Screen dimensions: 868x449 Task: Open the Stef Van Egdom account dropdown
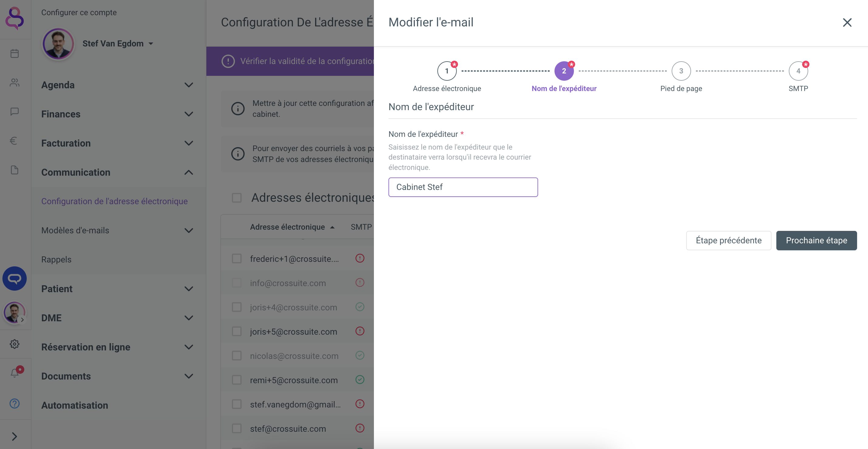pos(117,43)
